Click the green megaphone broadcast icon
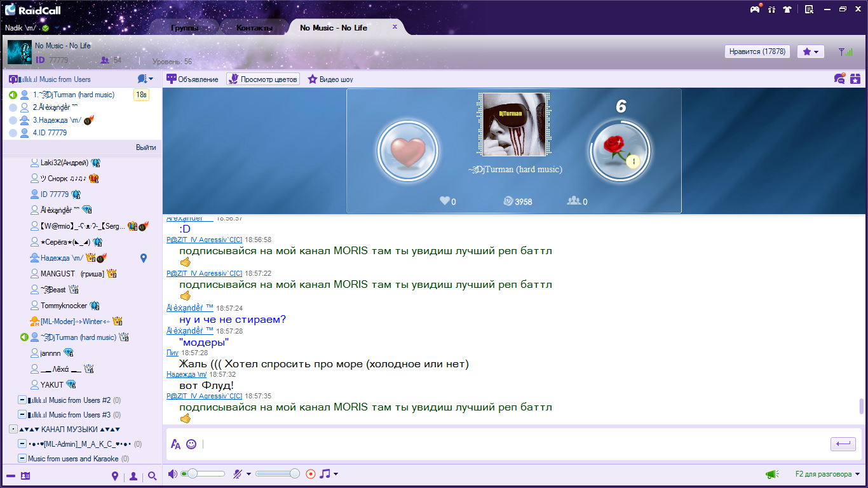The width and height of the screenshot is (868, 488). (772, 474)
